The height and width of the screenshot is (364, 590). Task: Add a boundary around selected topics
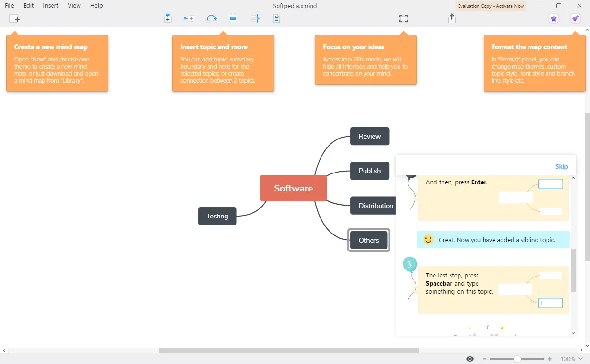pyautogui.click(x=233, y=18)
